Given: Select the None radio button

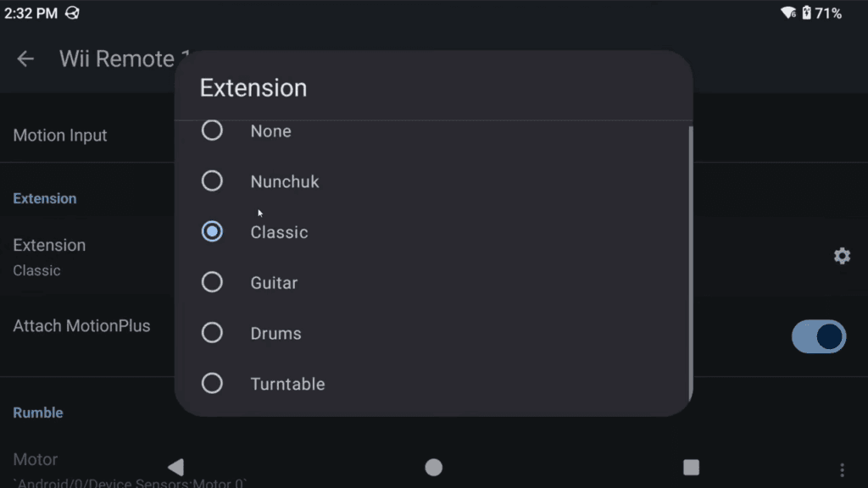Looking at the screenshot, I should point(212,130).
